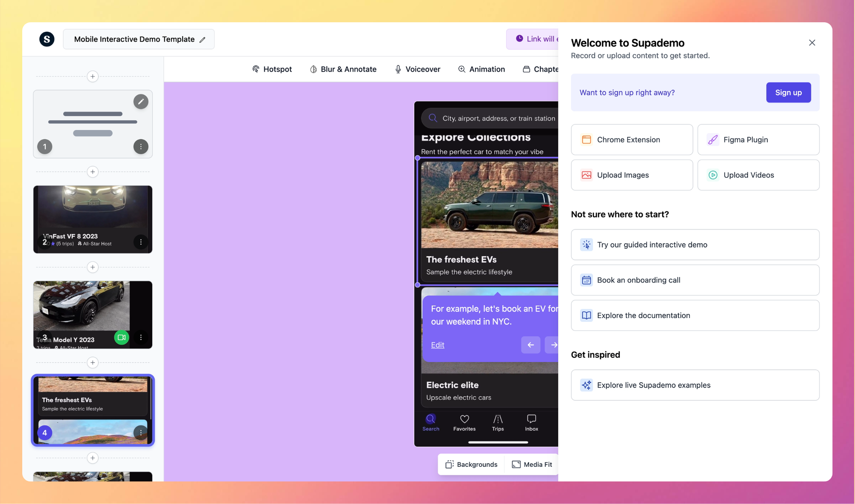Image resolution: width=855 pixels, height=504 pixels.
Task: Open slide 3 options menu
Action: [x=141, y=337]
